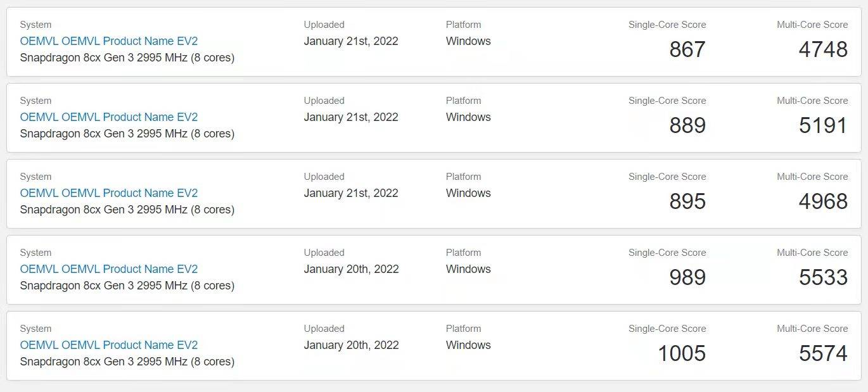The height and width of the screenshot is (392, 868).
Task: Click the Uploaded column header
Action: [324, 24]
